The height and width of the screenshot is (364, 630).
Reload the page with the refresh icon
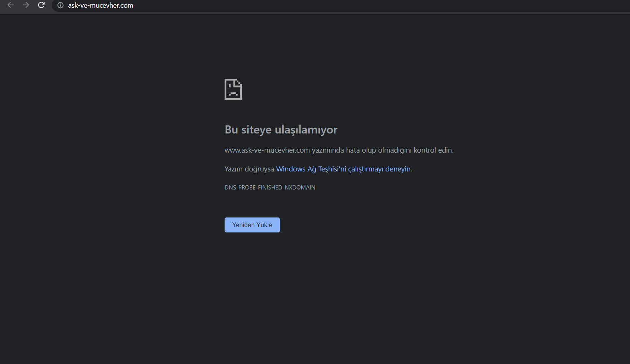click(x=41, y=5)
